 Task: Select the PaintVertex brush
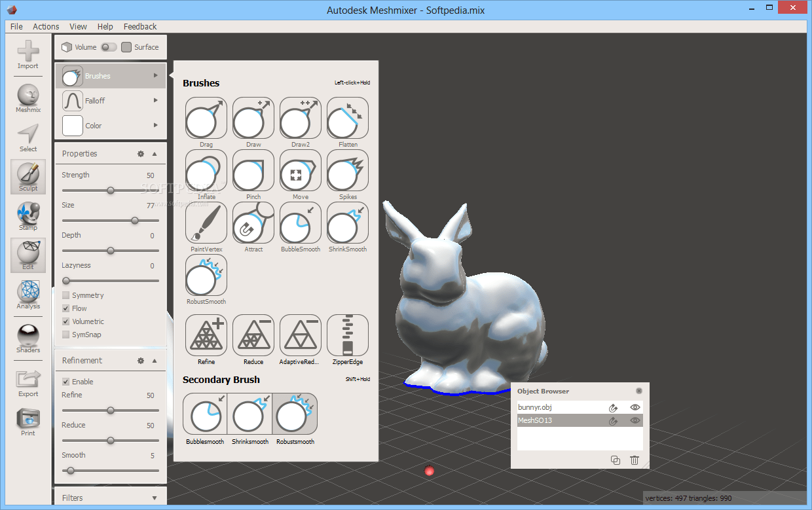tap(206, 223)
